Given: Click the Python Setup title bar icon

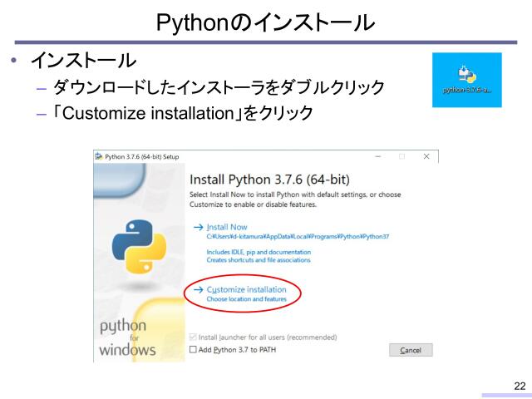Looking at the screenshot, I should [x=99, y=156].
